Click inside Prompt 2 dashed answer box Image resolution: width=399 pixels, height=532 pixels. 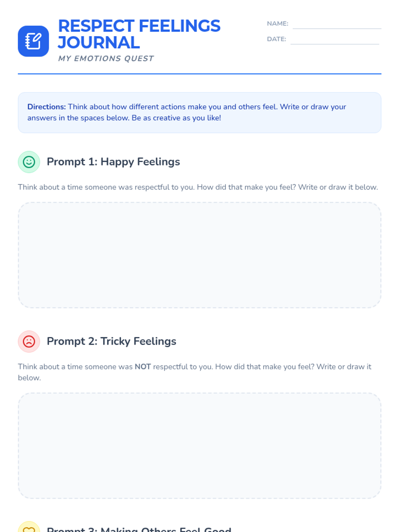click(x=199, y=446)
